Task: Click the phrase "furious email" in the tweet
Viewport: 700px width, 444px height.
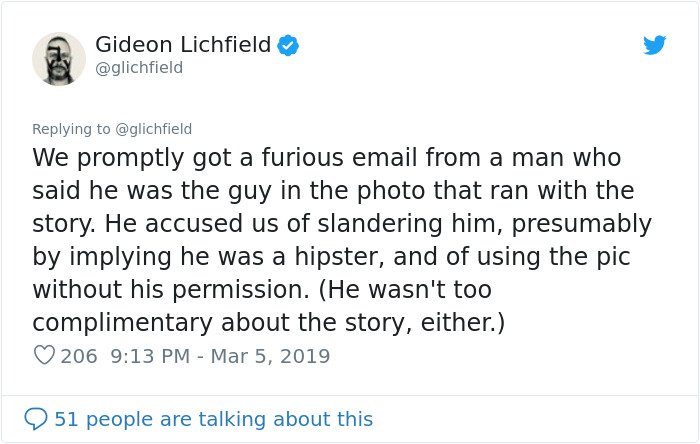Action: [339, 158]
